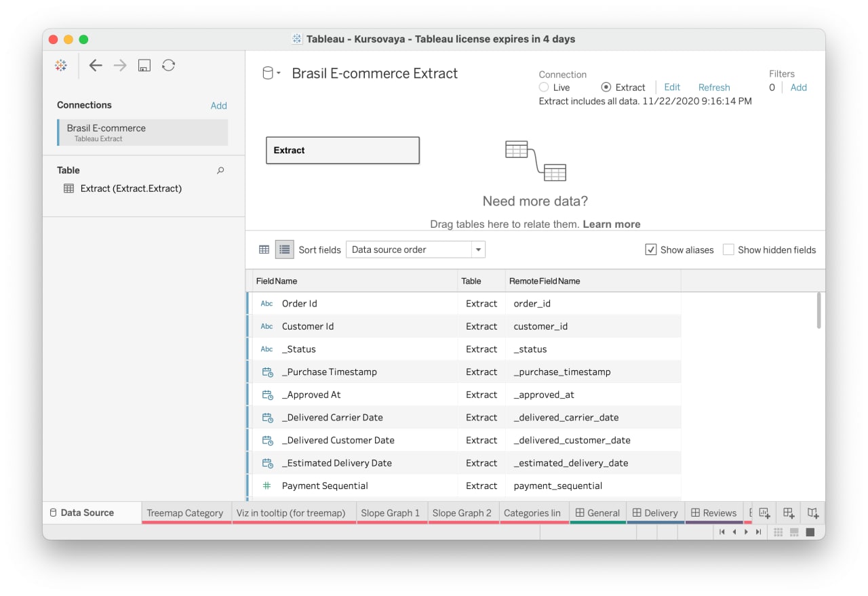This screenshot has width=868, height=596.
Task: Change date type icon for _Purchase Timestamp
Action: coord(267,372)
